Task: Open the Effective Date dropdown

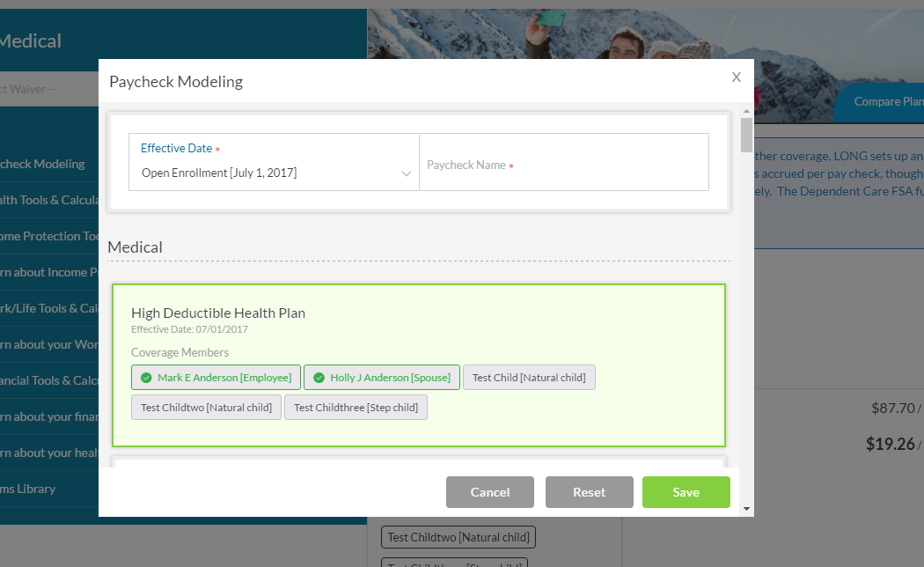Action: click(273, 173)
